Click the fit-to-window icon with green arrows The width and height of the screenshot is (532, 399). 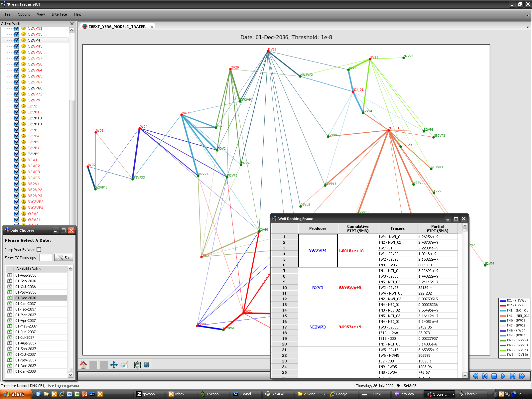click(x=137, y=365)
